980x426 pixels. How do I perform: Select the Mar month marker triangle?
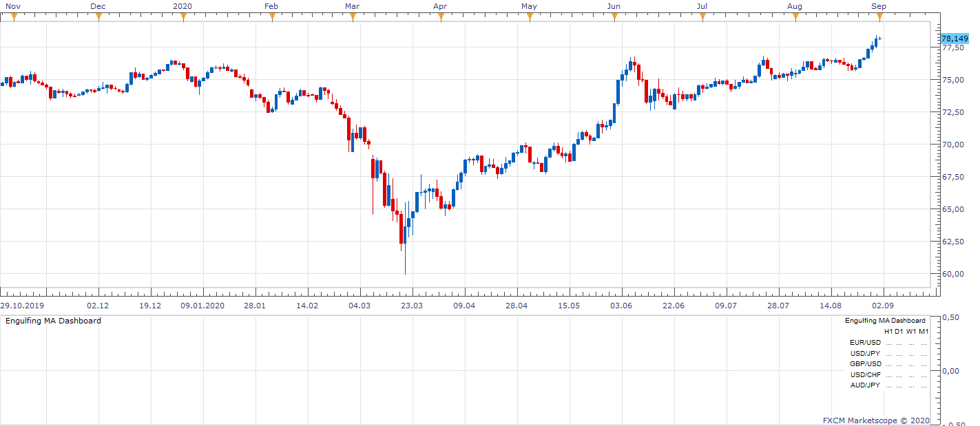tap(353, 17)
